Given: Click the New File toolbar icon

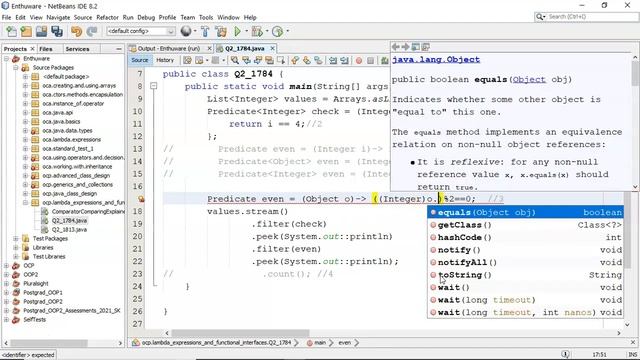Looking at the screenshot, I should [11, 31].
